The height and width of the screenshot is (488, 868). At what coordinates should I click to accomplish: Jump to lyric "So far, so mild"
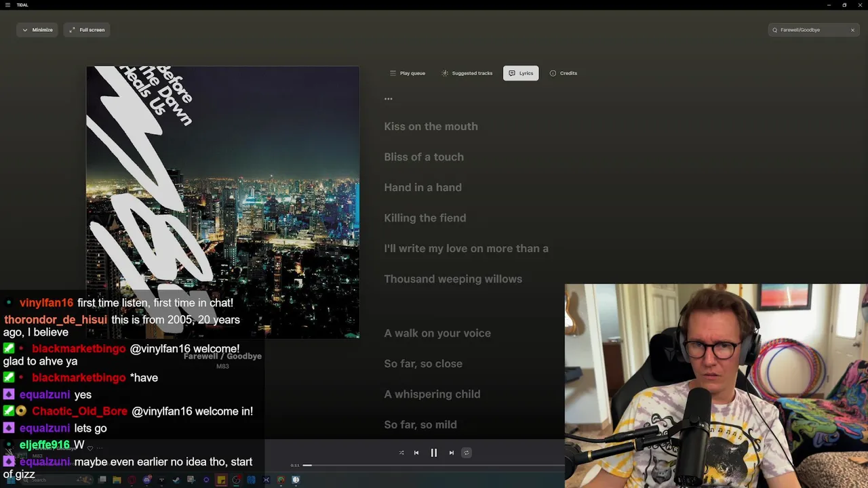(420, 425)
